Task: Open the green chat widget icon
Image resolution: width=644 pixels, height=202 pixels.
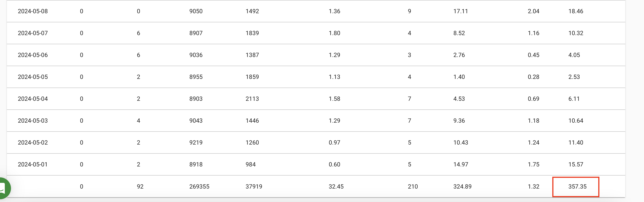Action: coord(3,188)
